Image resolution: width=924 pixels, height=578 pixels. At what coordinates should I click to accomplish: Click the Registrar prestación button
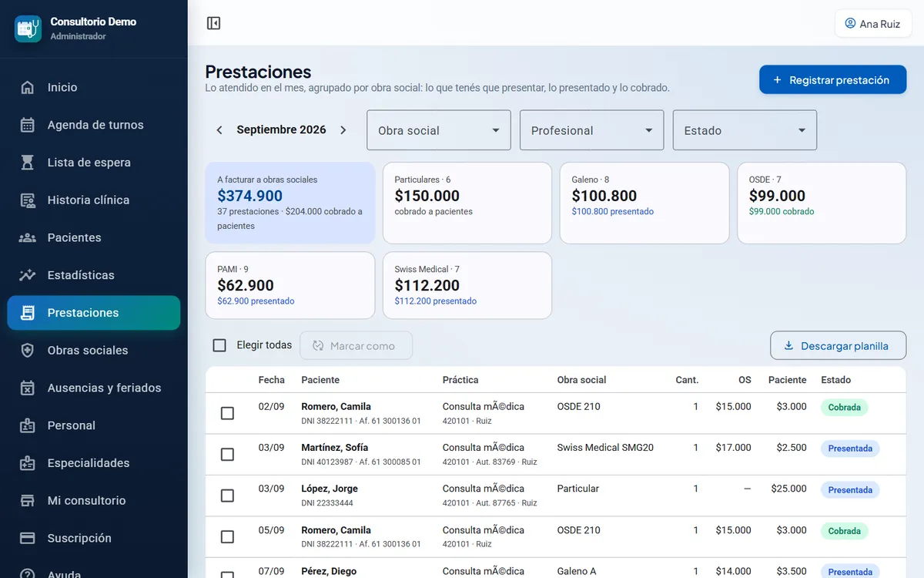coord(832,79)
